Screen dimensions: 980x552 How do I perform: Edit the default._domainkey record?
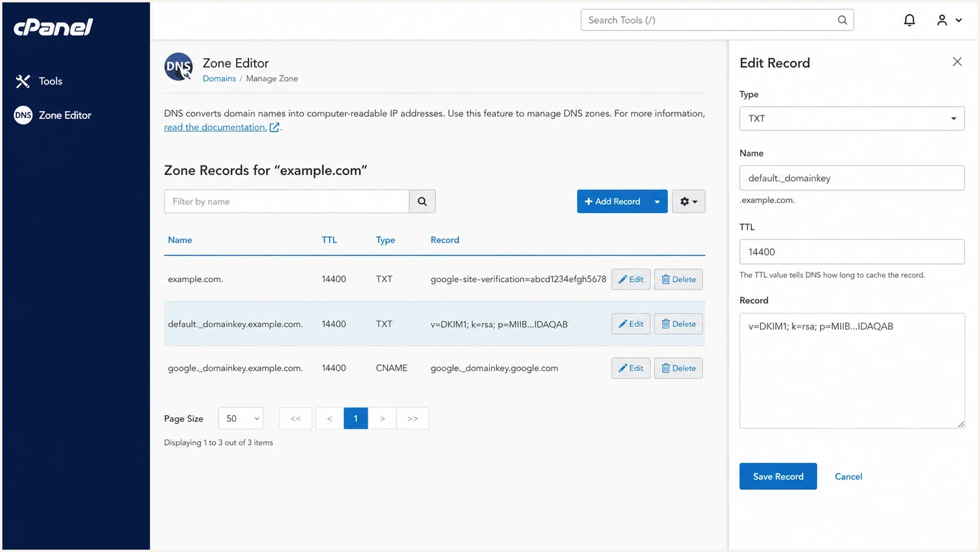631,324
